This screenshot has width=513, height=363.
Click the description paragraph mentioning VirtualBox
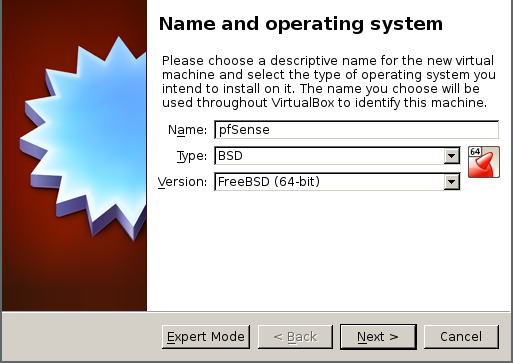point(329,82)
